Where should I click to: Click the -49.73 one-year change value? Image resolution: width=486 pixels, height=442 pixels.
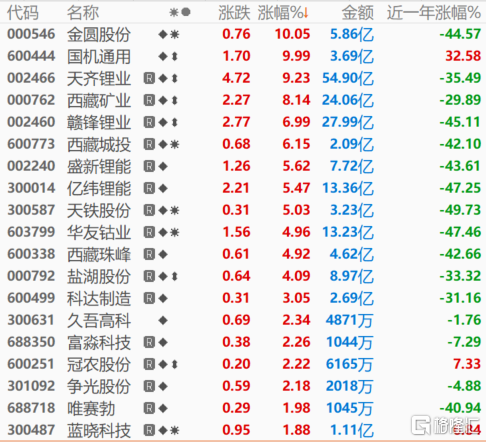point(460,210)
